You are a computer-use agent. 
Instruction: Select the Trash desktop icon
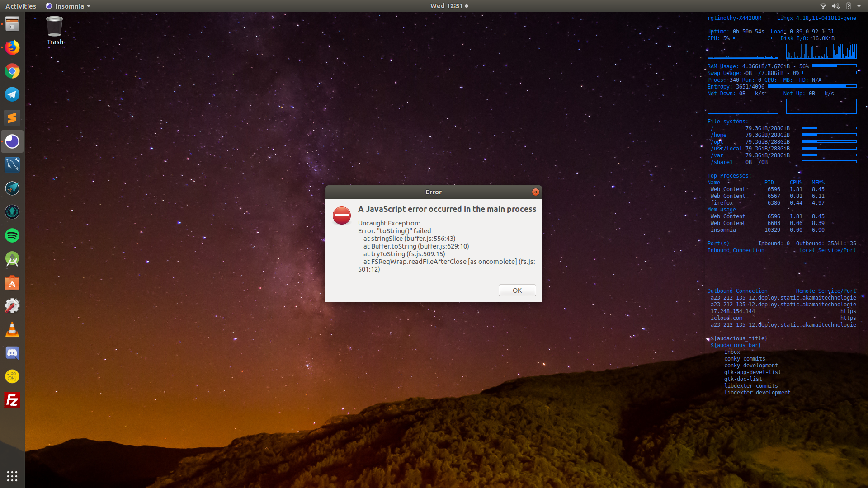coord(55,31)
